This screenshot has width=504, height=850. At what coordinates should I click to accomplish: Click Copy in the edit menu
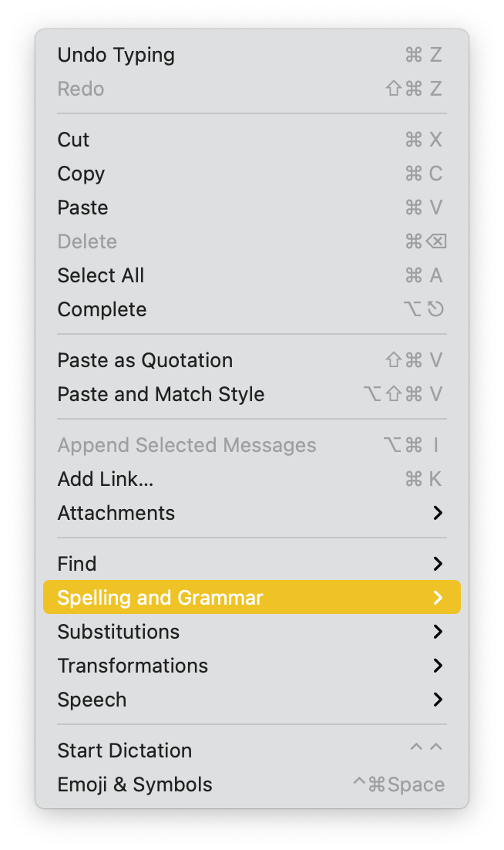coord(81,174)
